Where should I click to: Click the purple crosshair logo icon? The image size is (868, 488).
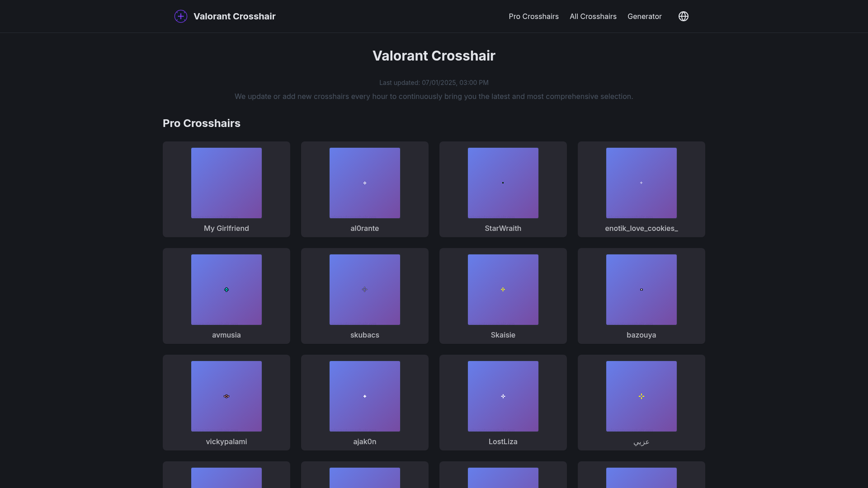coord(181,16)
